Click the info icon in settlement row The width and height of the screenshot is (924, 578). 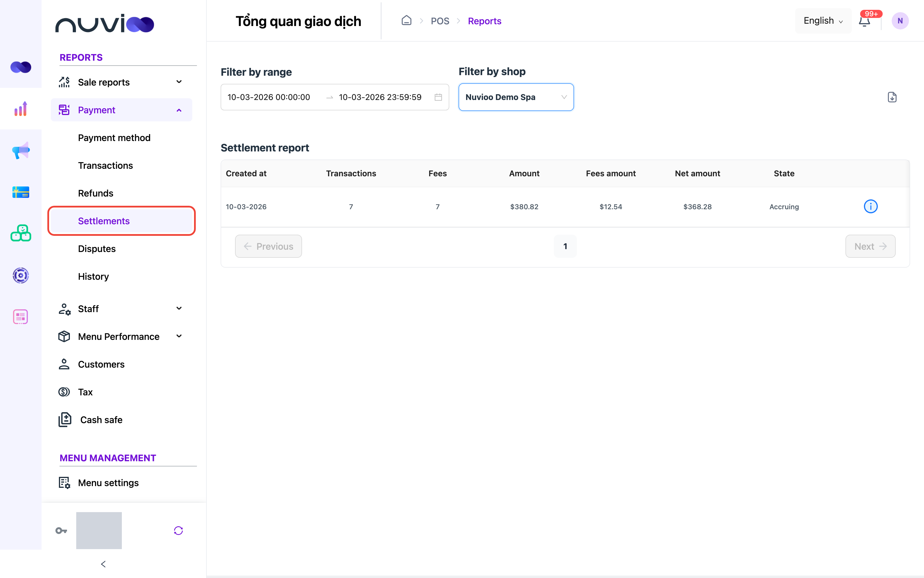[x=871, y=206]
